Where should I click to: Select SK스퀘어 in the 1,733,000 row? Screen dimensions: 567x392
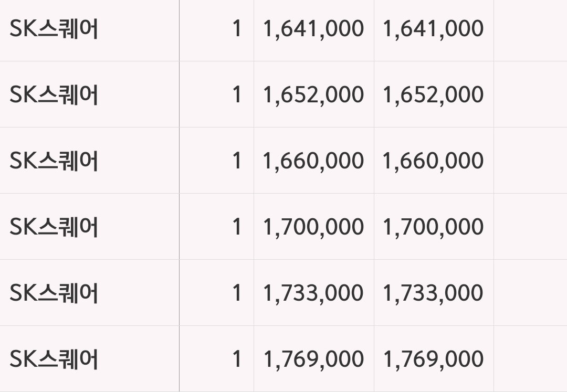(54, 293)
